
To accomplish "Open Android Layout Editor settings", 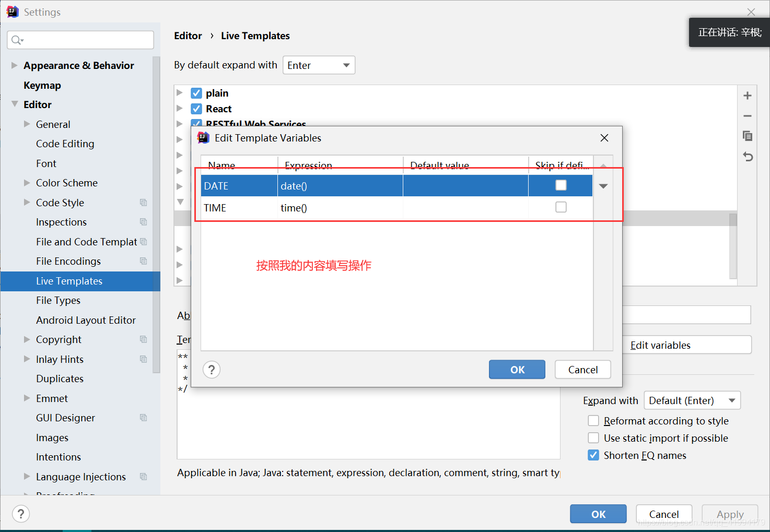I will [86, 320].
